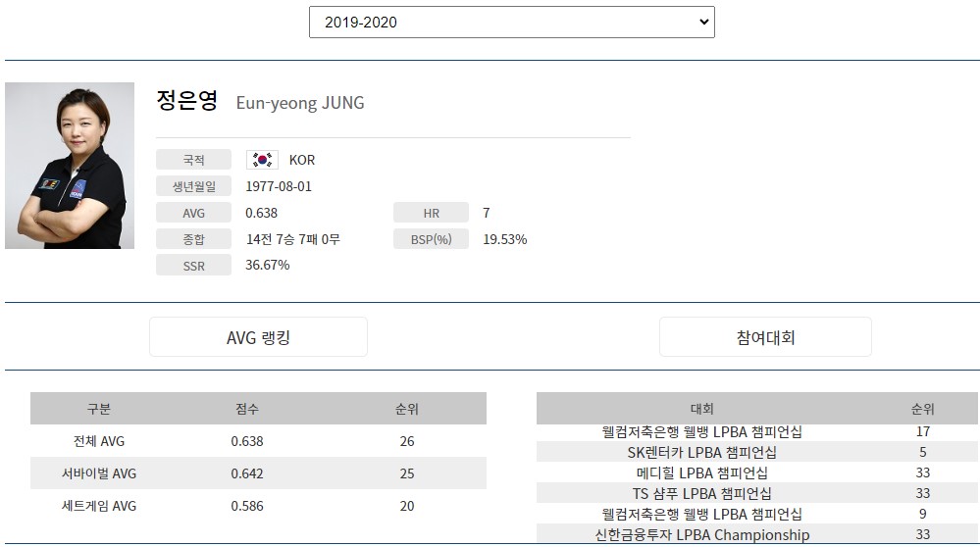Click the South Korea flag icon
Viewport: 980px width, 547px height.
click(x=262, y=160)
